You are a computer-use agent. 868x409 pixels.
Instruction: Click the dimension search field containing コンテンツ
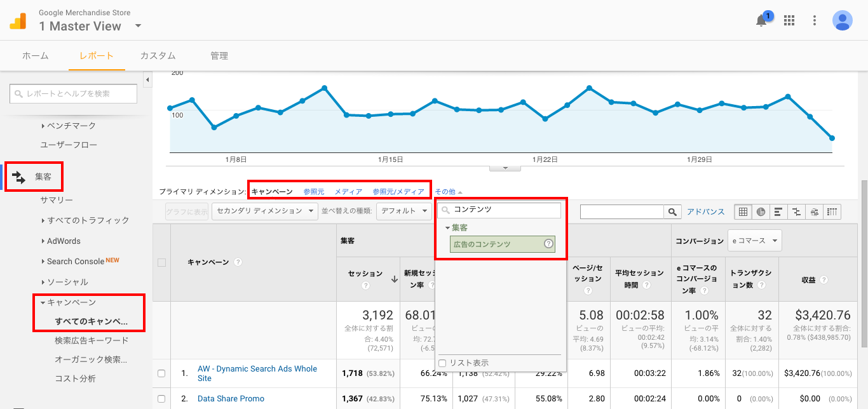coord(499,210)
